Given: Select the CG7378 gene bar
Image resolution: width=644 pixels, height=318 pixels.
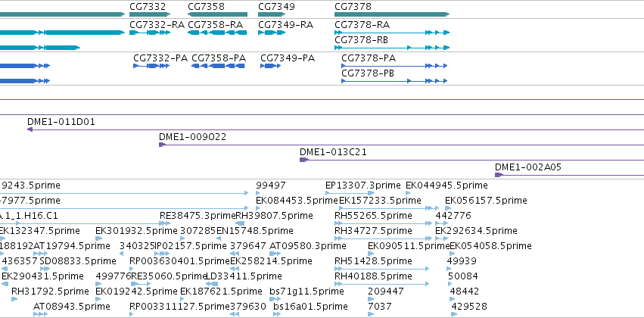Looking at the screenshot, I should [392, 14].
